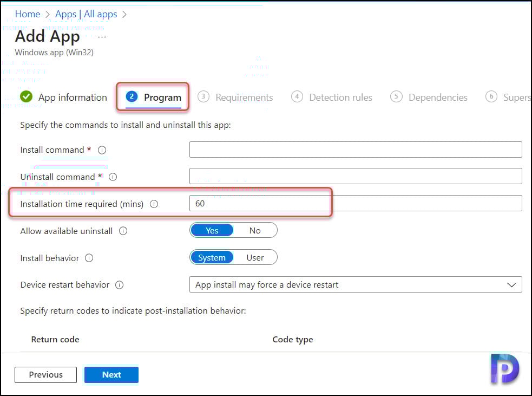
Task: Open the Detection rules step
Action: [x=332, y=98]
